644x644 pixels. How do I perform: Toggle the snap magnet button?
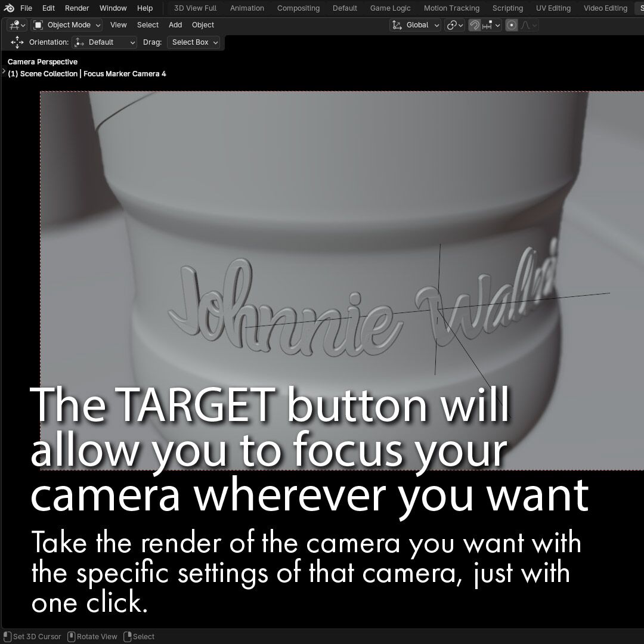(x=475, y=25)
